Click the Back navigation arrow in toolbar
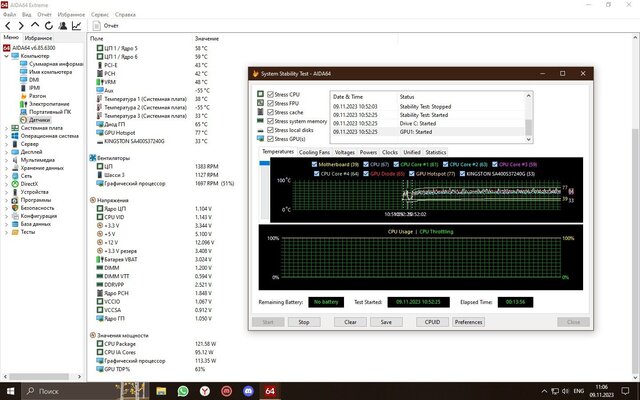Image resolution: width=640 pixels, height=400 pixels. (8, 26)
